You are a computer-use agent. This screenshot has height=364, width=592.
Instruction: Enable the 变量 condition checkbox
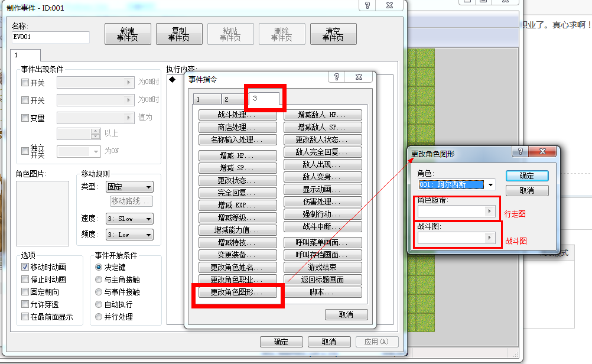[25, 118]
